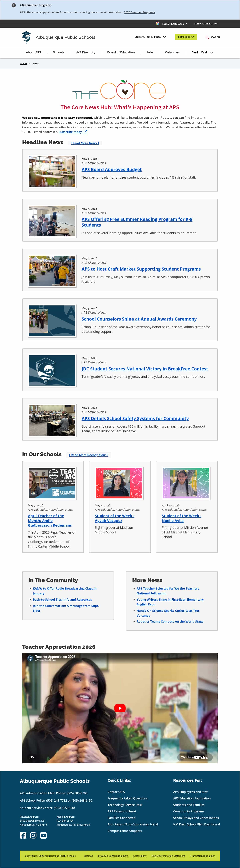Screen dimensions: 240x868
Task: Open the Hands-On Science Tres Volcanes link
Action: pyautogui.click(x=168, y=613)
